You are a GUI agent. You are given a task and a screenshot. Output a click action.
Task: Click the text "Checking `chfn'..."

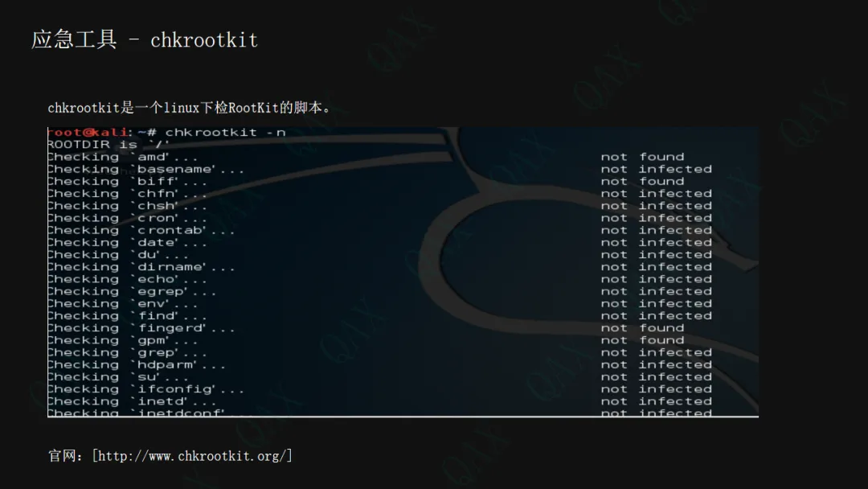point(127,193)
